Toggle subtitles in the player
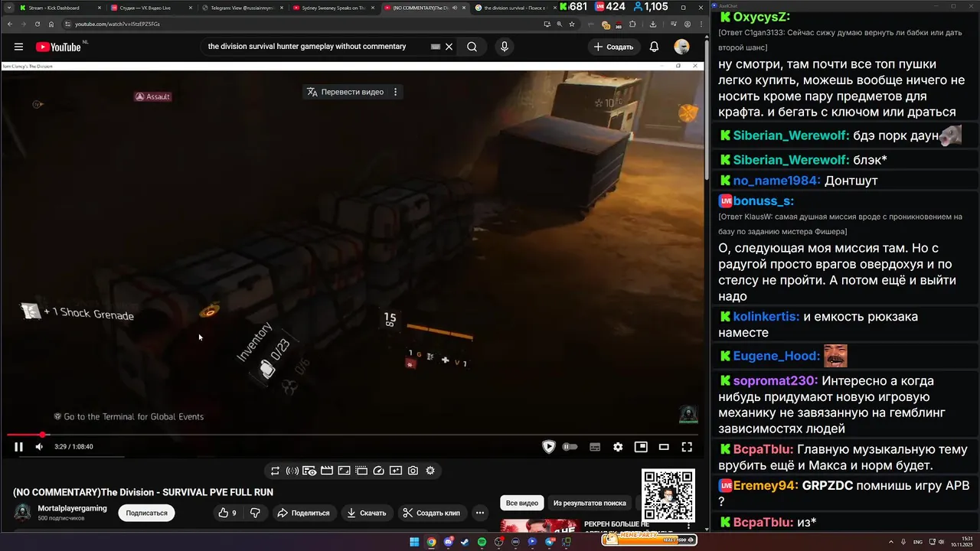The width and height of the screenshot is (980, 551). pos(595,447)
